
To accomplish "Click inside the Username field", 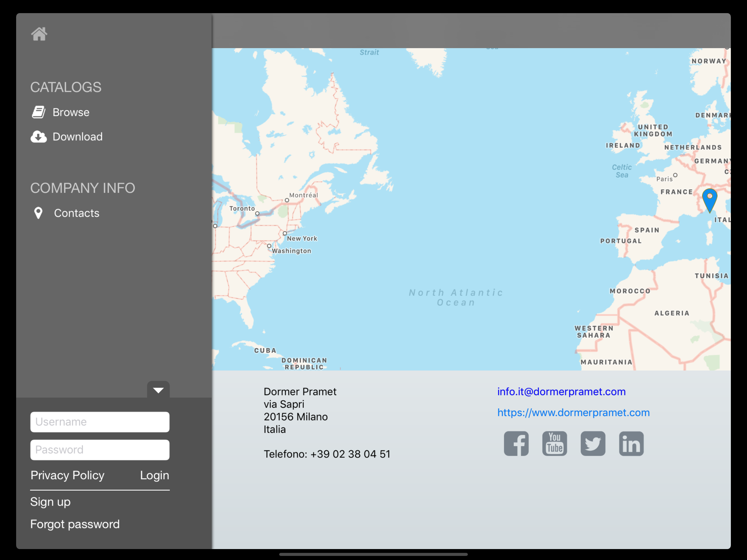I will [x=100, y=422].
